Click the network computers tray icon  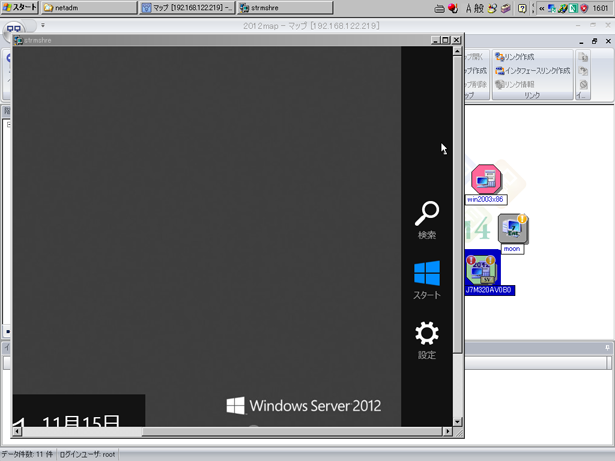click(x=552, y=8)
